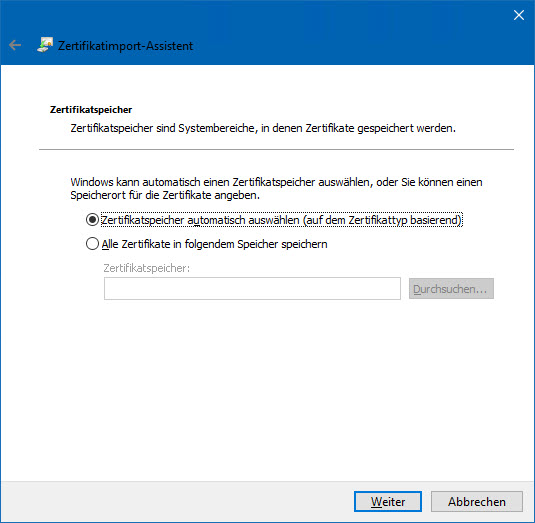Viewport: 535px width, 523px height.
Task: Select the automatic certificate store radio button
Action: [x=92, y=220]
